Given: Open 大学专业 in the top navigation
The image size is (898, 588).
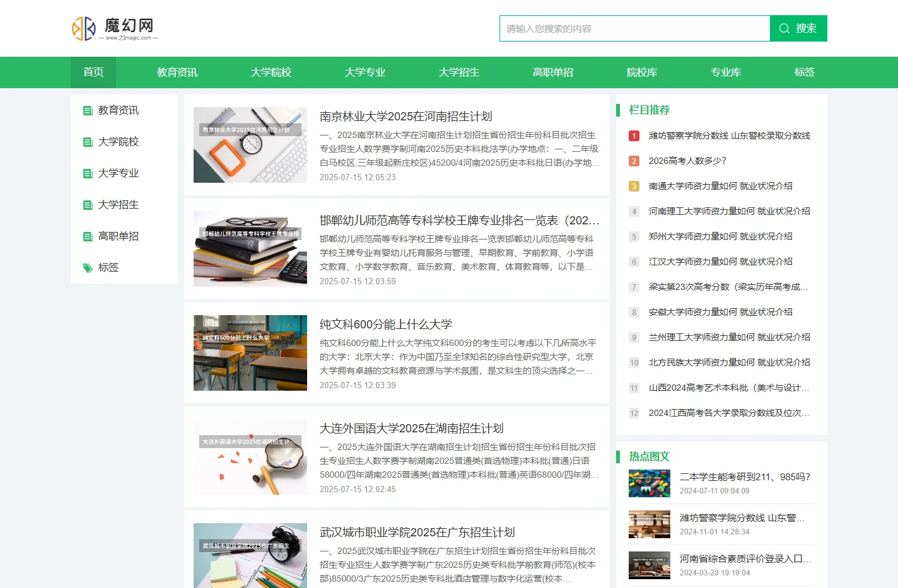Looking at the screenshot, I should coord(365,72).
